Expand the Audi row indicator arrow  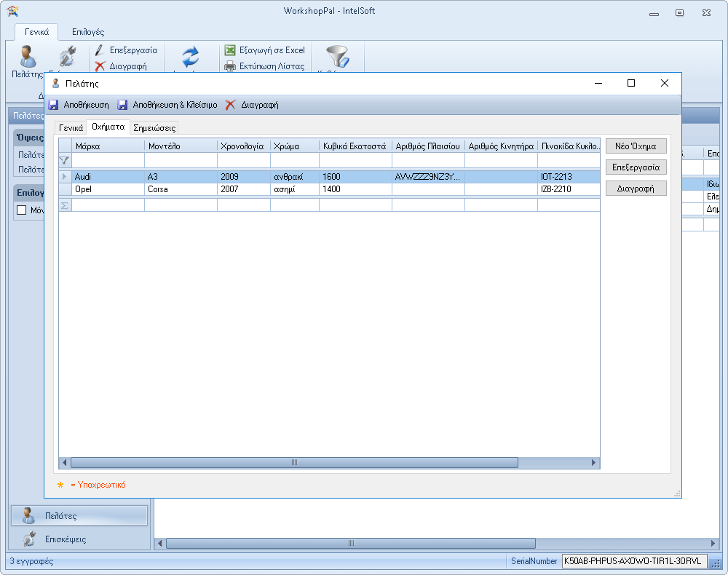[x=65, y=177]
